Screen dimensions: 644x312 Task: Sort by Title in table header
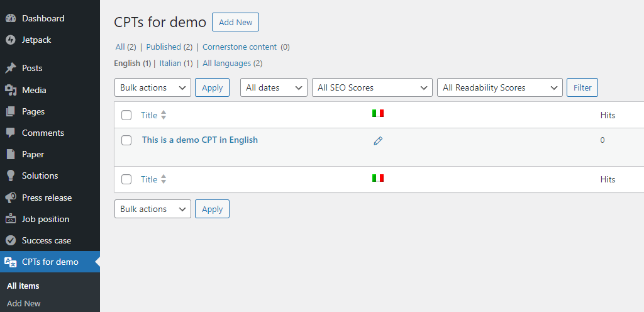coord(149,115)
